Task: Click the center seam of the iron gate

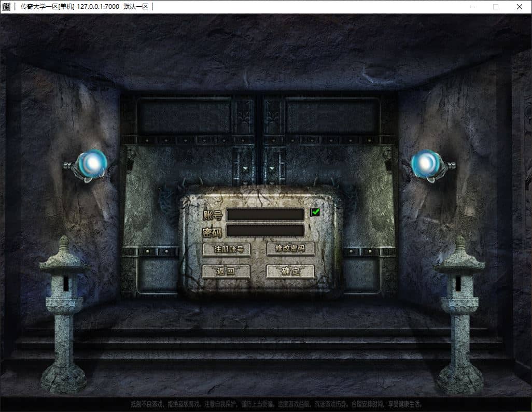Action: pos(259,139)
